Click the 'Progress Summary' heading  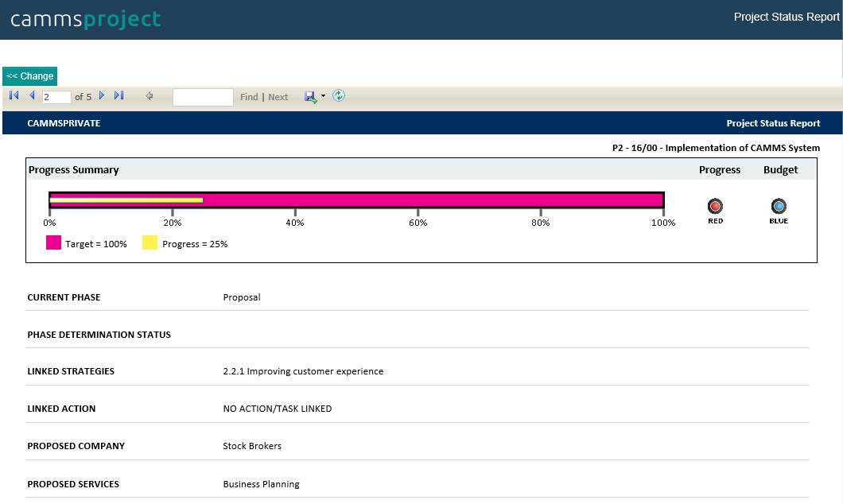coord(74,170)
